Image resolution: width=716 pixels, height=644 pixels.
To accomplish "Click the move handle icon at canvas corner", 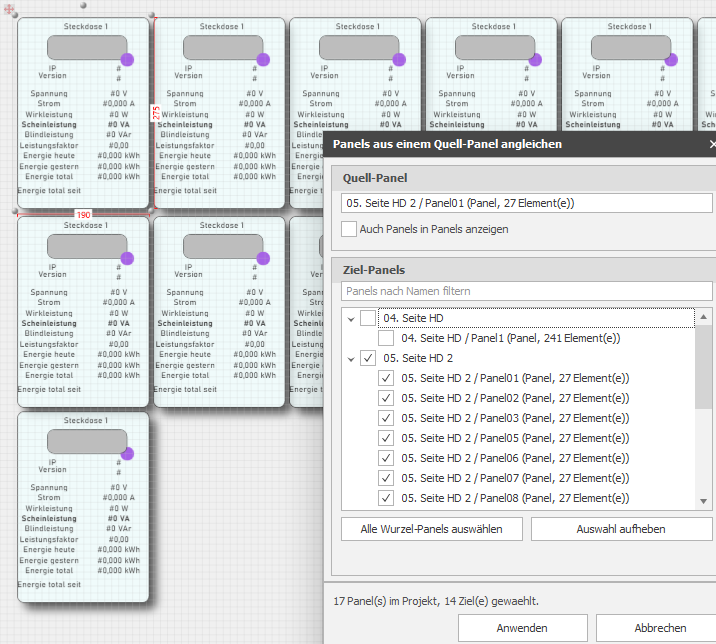I will pyautogui.click(x=9, y=9).
